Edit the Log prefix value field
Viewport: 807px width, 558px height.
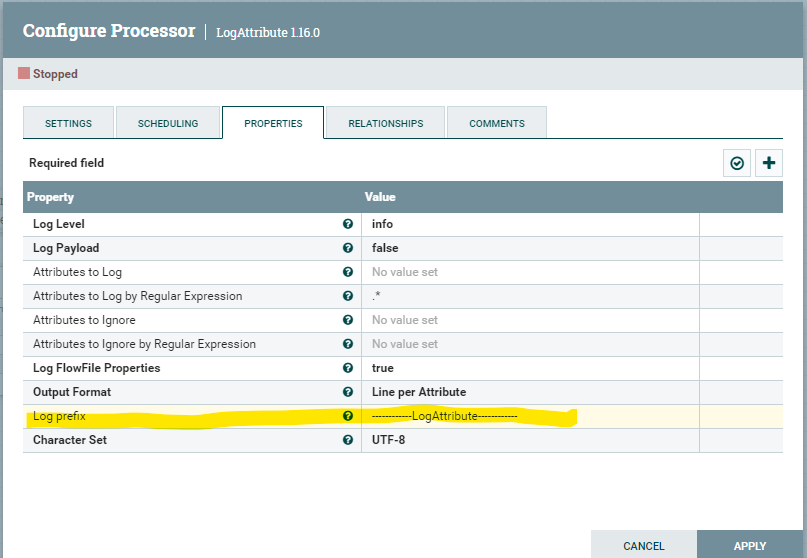(530, 416)
